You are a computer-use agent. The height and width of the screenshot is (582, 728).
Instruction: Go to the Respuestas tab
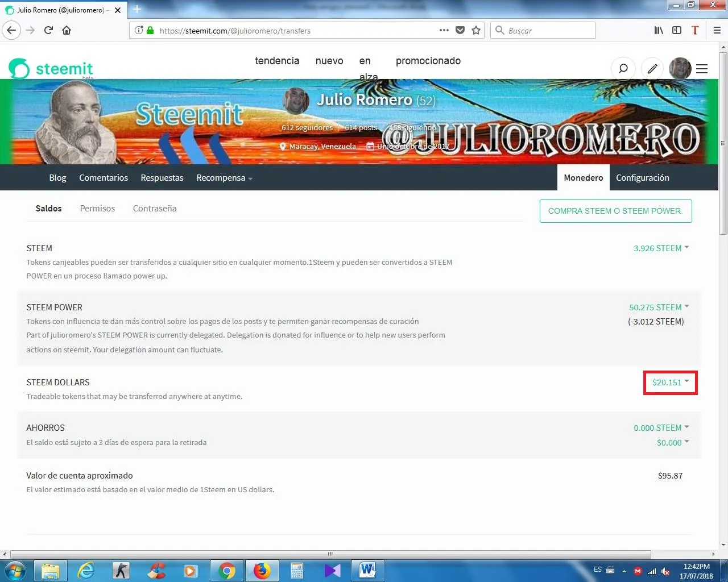[162, 177]
